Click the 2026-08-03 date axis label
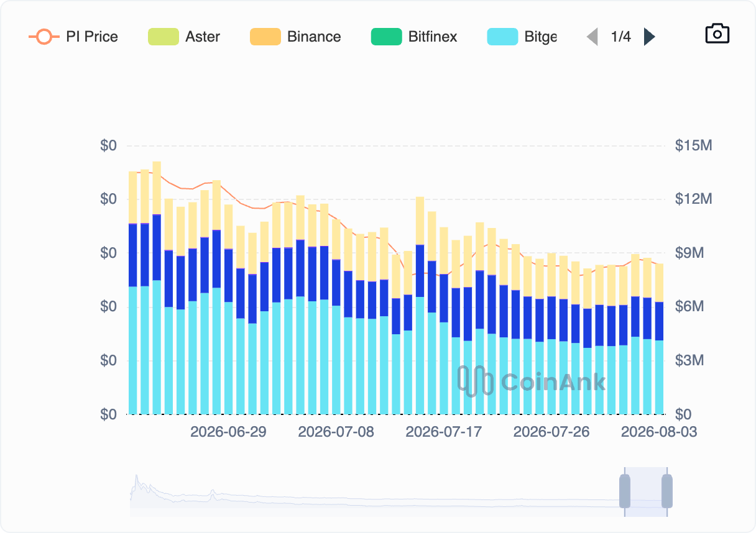 click(659, 432)
